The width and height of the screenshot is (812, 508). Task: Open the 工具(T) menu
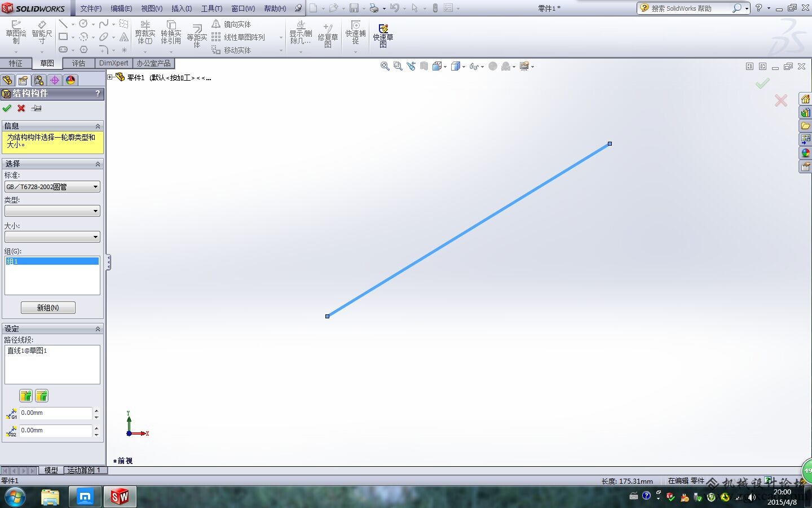212,8
